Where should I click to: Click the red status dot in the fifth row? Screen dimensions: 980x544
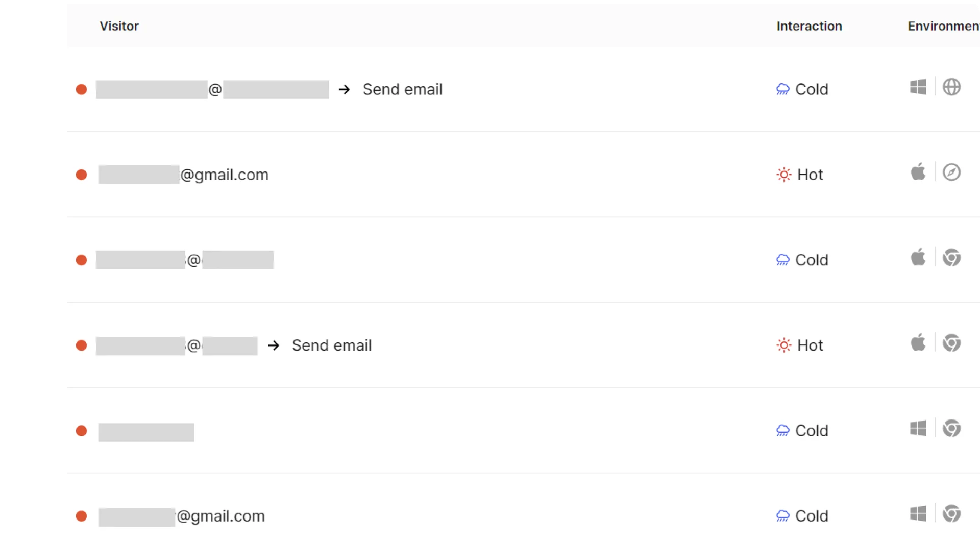(81, 431)
